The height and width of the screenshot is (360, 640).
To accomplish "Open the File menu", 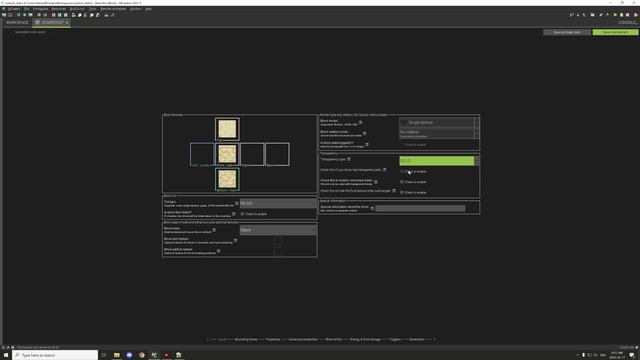I will (x=27, y=9).
